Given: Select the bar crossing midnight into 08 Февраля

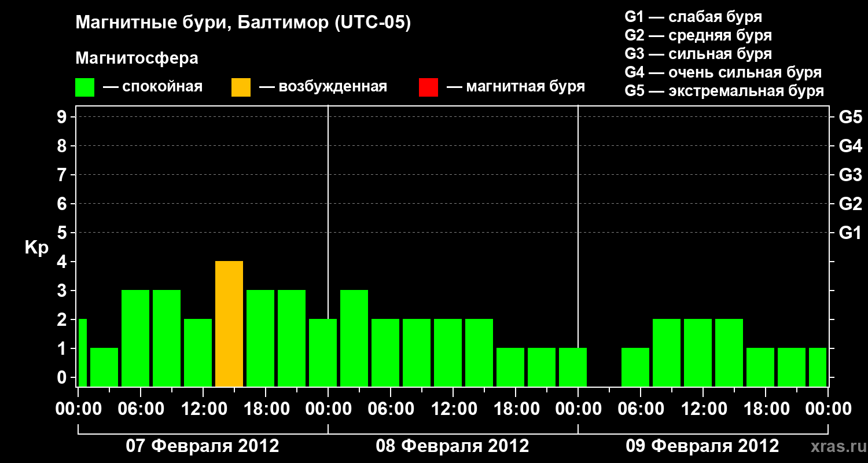Looking at the screenshot, I should tap(323, 353).
